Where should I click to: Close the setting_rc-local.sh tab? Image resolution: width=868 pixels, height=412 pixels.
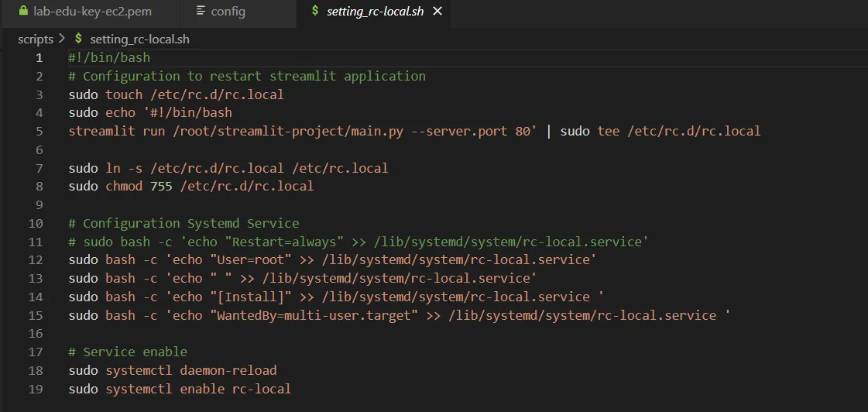[x=437, y=11]
